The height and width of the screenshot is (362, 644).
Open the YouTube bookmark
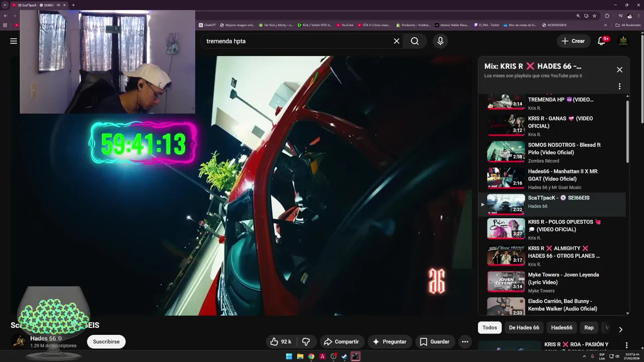click(345, 25)
